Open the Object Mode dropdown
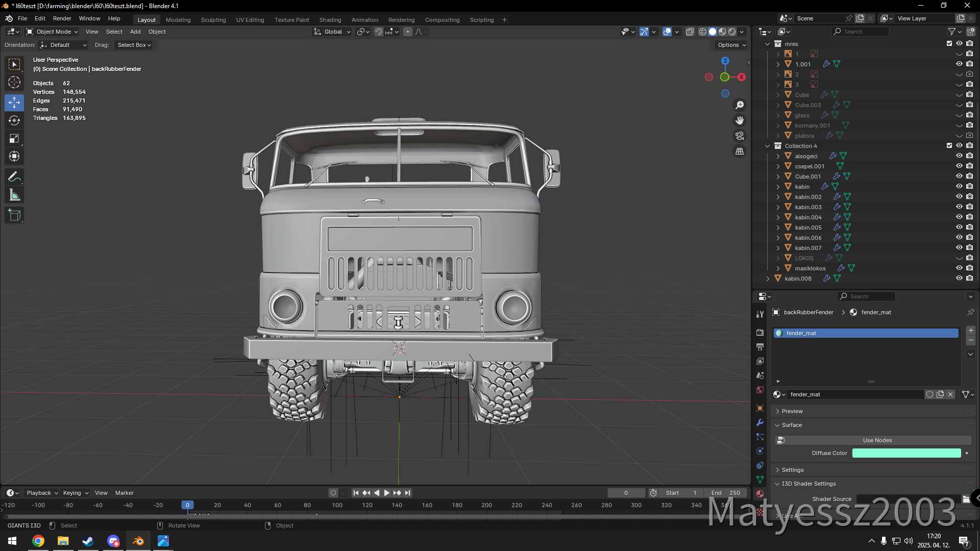This screenshot has height=551, width=980. pos(53,32)
